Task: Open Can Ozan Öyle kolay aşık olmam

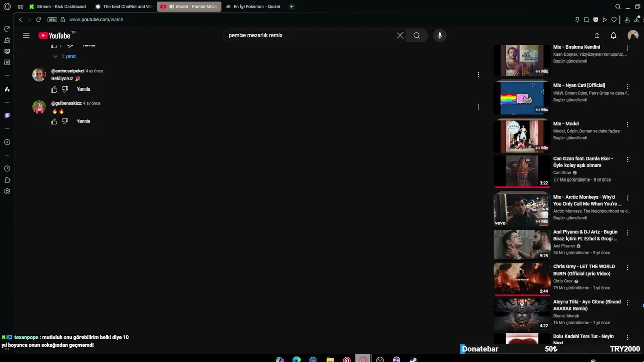Action: click(x=583, y=162)
